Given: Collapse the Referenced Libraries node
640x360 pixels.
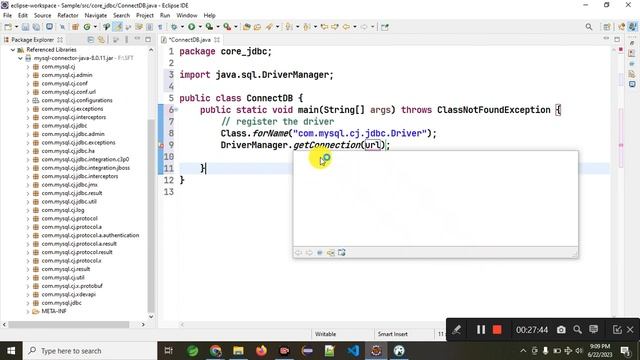Looking at the screenshot, I should point(13,50).
